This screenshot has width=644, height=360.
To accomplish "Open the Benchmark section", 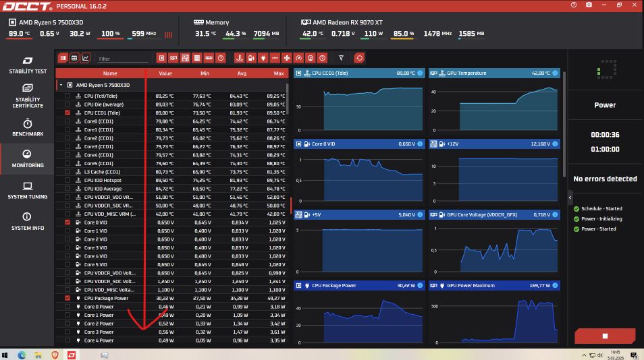I will coord(28,127).
